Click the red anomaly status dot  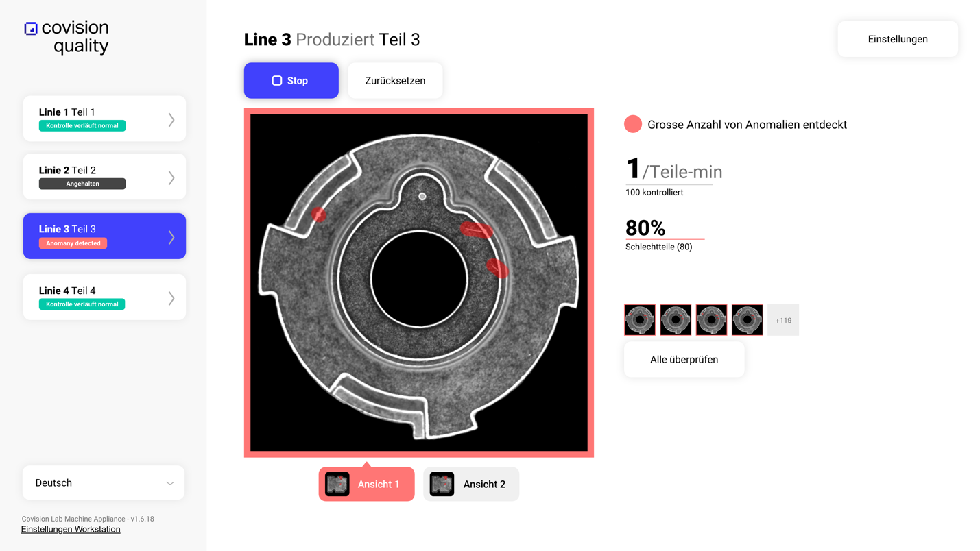[x=632, y=124]
